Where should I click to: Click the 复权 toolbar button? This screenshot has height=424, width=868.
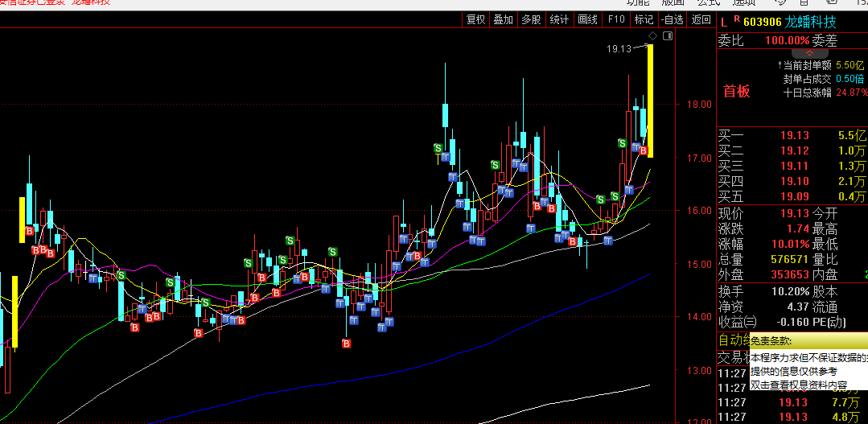[475, 19]
